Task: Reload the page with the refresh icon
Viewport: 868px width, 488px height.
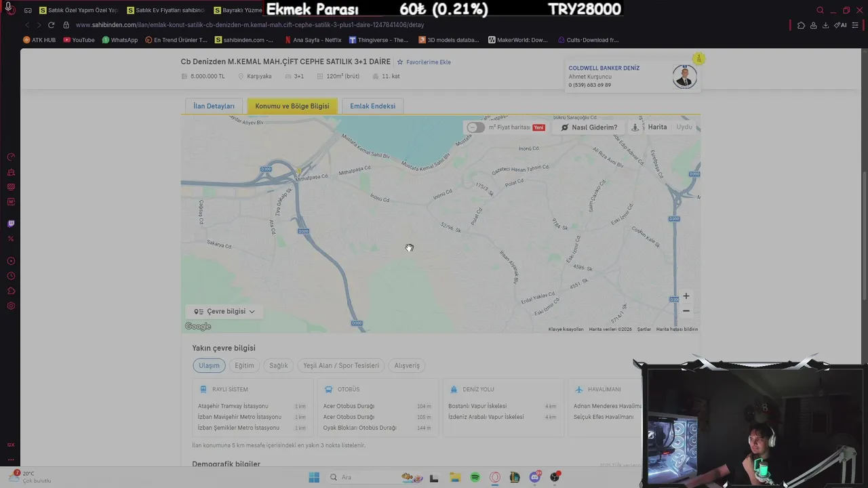Action: coord(51,25)
